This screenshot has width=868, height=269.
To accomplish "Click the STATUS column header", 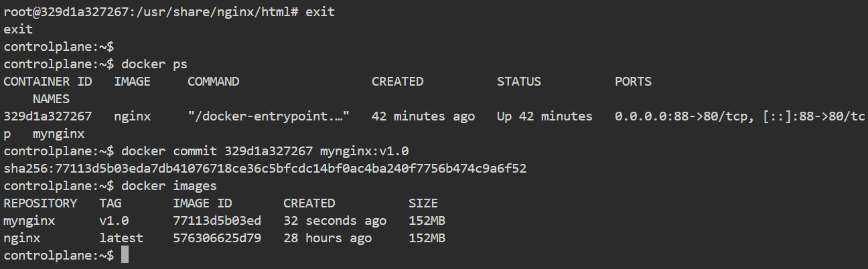I will 518,82.
